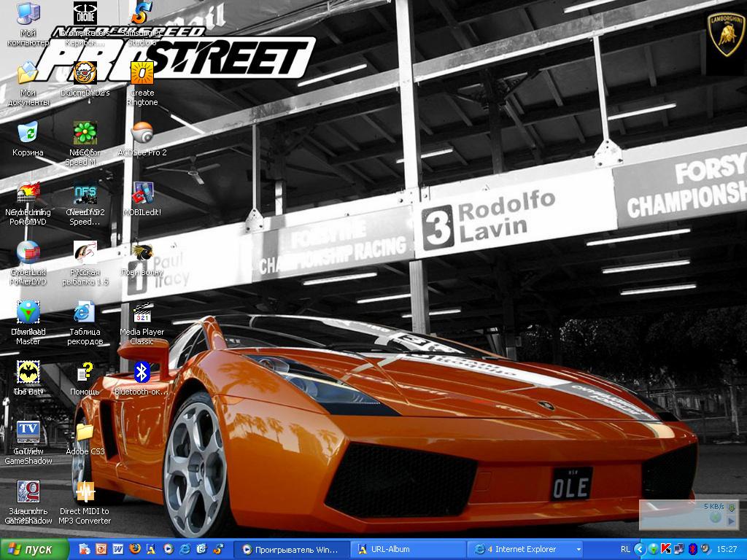Select the GoTView TV icon
747x560 pixels.
point(28,432)
